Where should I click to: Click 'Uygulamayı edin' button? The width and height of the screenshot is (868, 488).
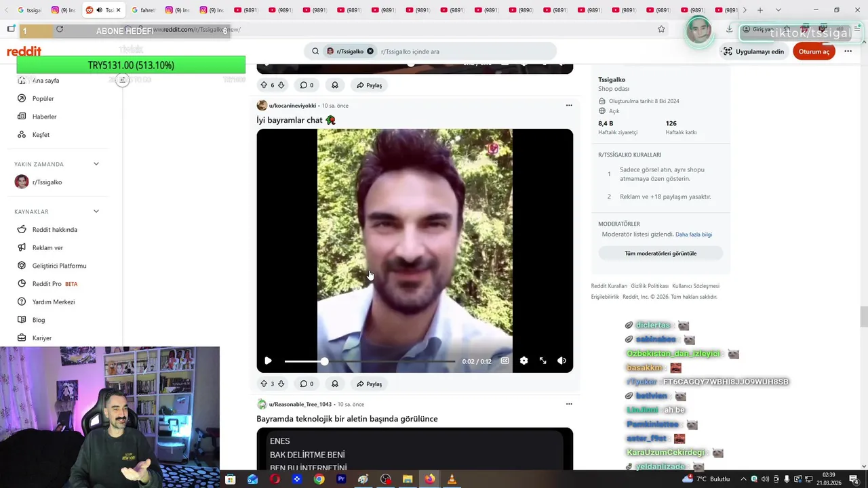[x=753, y=52]
